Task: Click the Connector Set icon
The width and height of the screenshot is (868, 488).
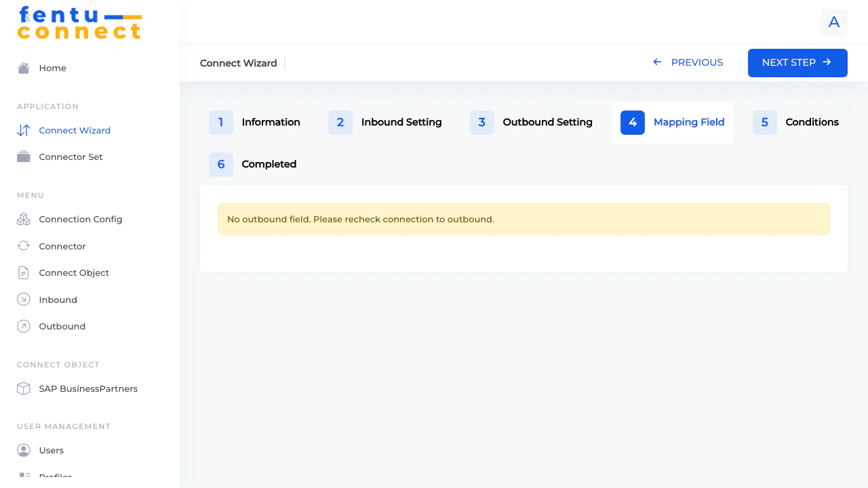Action: tap(24, 157)
